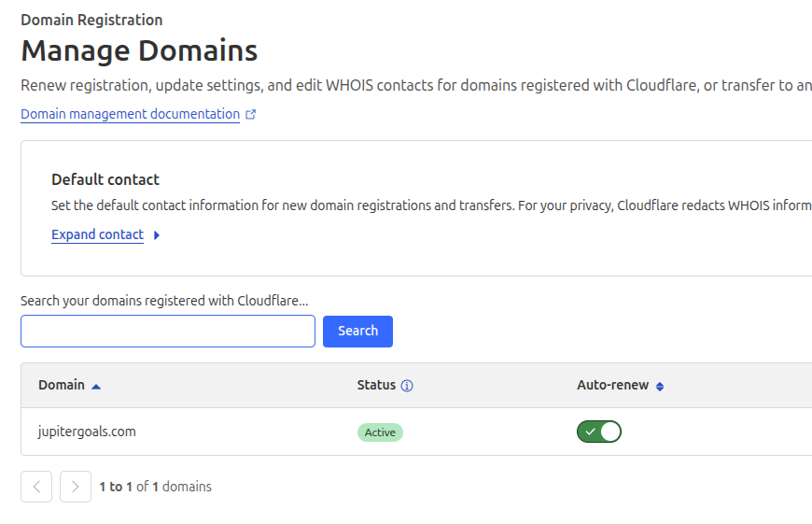
Task: Click the Expand contact link
Action: coord(97,234)
